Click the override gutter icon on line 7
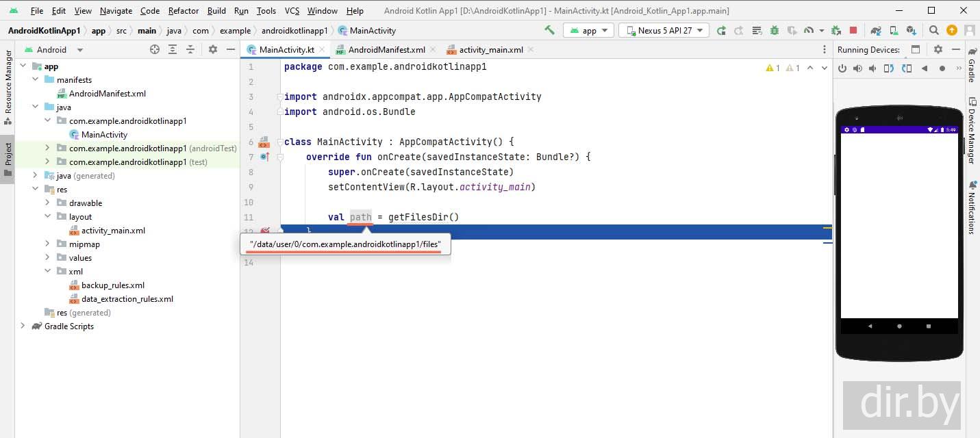 (x=264, y=157)
